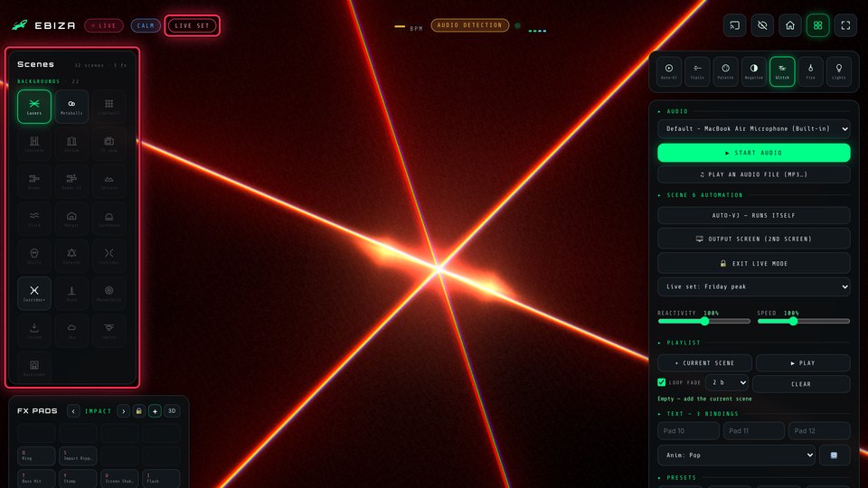868x488 pixels.
Task: Select the Moonshell circular scene
Action: pos(109,293)
